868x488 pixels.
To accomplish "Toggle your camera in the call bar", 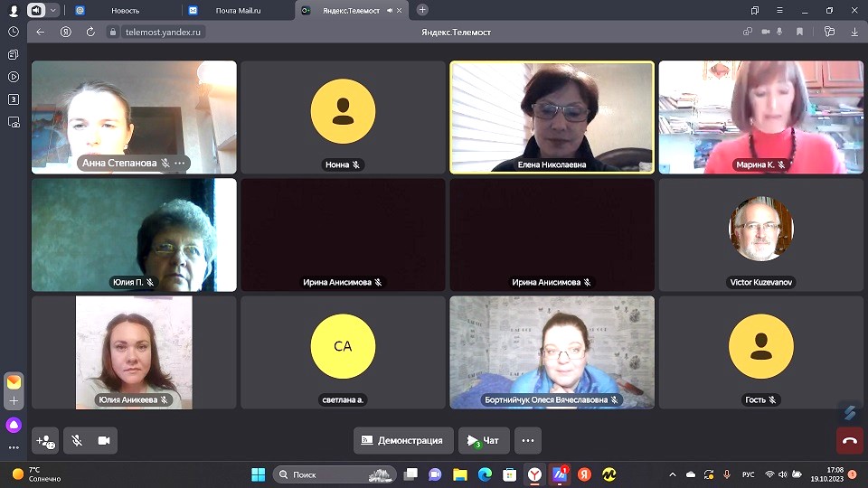I will click(104, 441).
